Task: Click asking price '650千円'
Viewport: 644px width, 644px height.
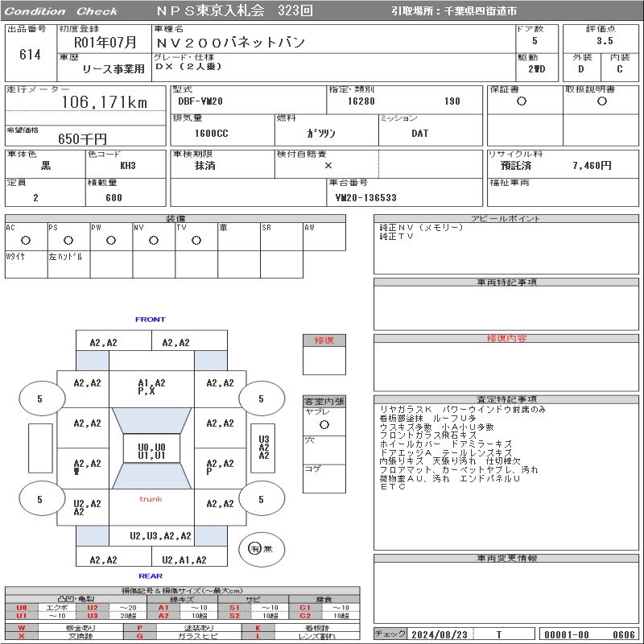Action: (83, 138)
